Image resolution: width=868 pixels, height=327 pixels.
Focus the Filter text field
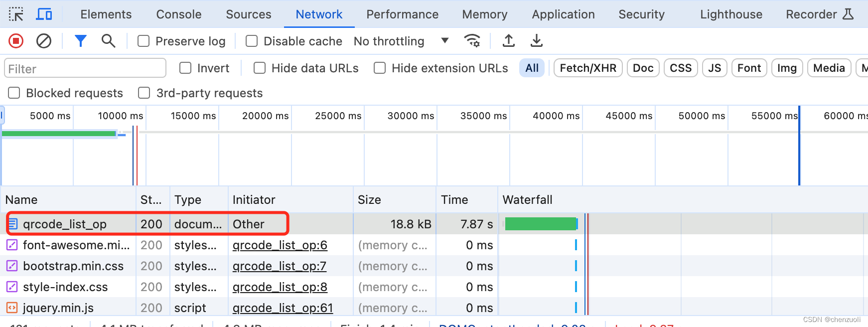[x=85, y=68]
